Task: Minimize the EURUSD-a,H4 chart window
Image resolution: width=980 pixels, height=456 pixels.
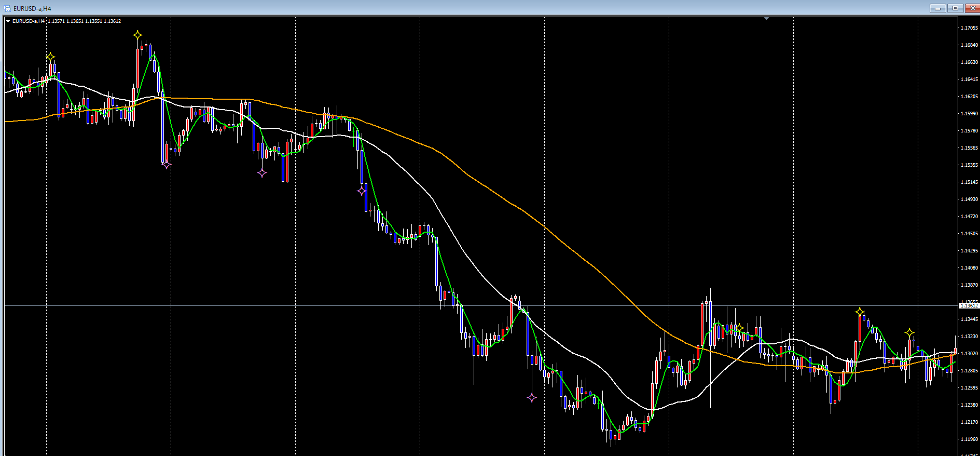Action: 937,8
